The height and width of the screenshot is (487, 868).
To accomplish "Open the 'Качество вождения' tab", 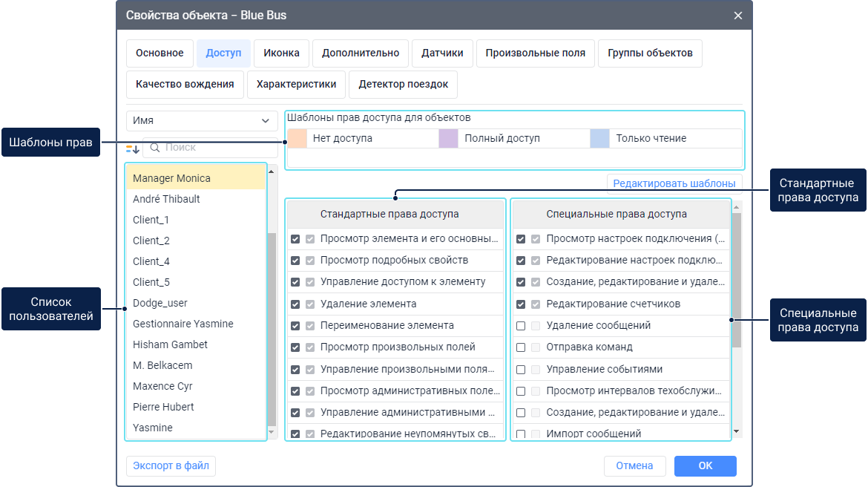I will click(x=185, y=85).
